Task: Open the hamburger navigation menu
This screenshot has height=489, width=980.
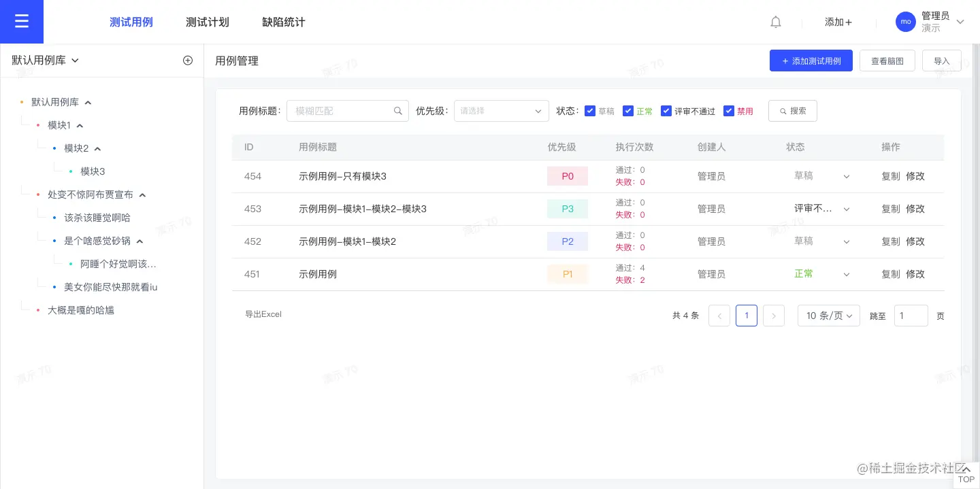Action: tap(21, 21)
